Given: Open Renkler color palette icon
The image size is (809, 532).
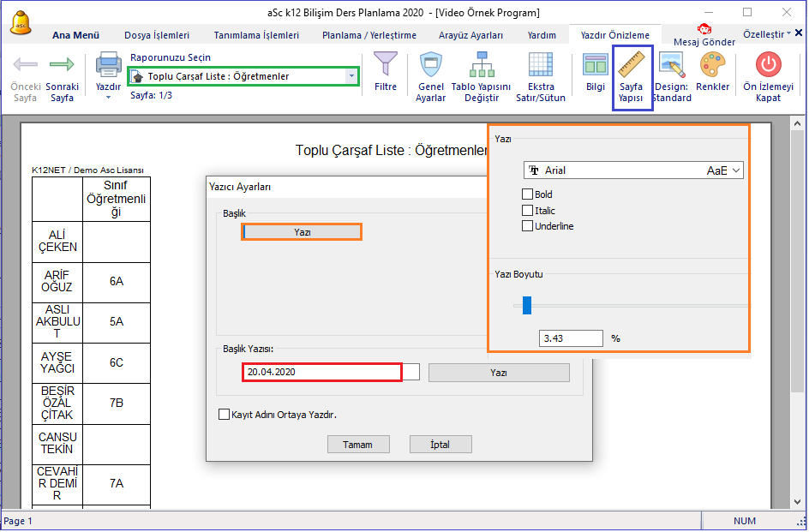Looking at the screenshot, I should tap(712, 64).
